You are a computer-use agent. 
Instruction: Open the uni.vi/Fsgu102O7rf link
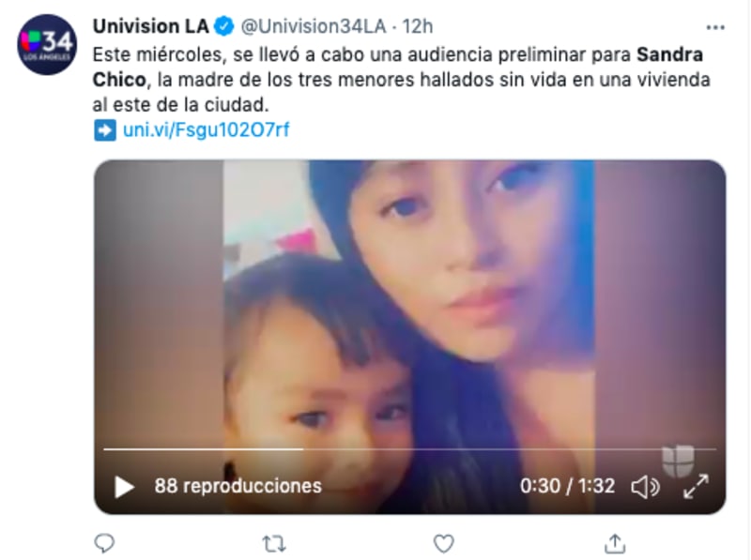(x=206, y=129)
